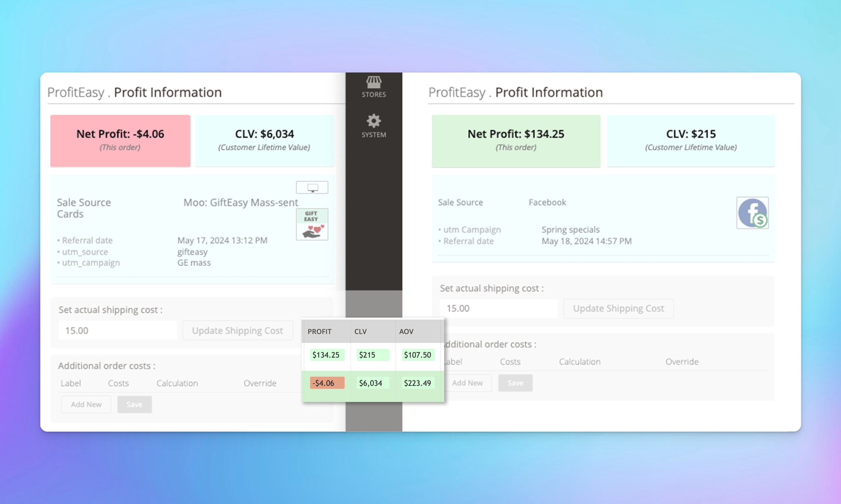841x504 pixels.
Task: Select the PROFIT column header in popup
Action: tap(320, 331)
